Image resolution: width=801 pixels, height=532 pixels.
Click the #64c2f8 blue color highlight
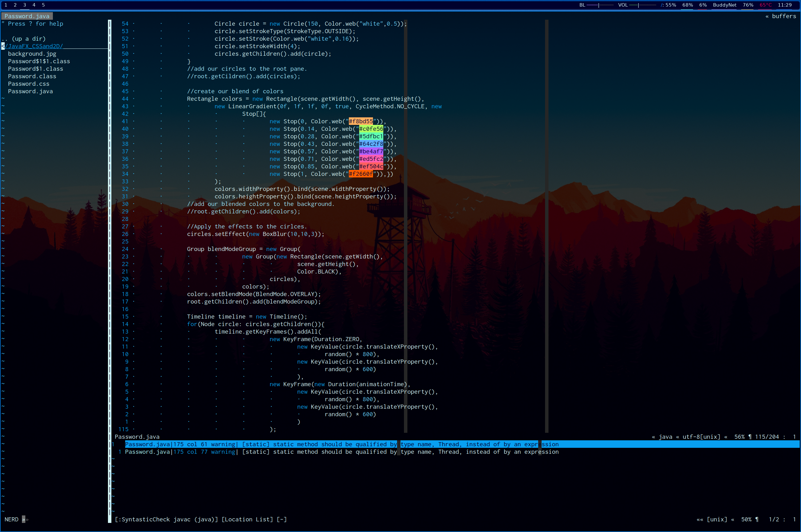click(x=371, y=144)
